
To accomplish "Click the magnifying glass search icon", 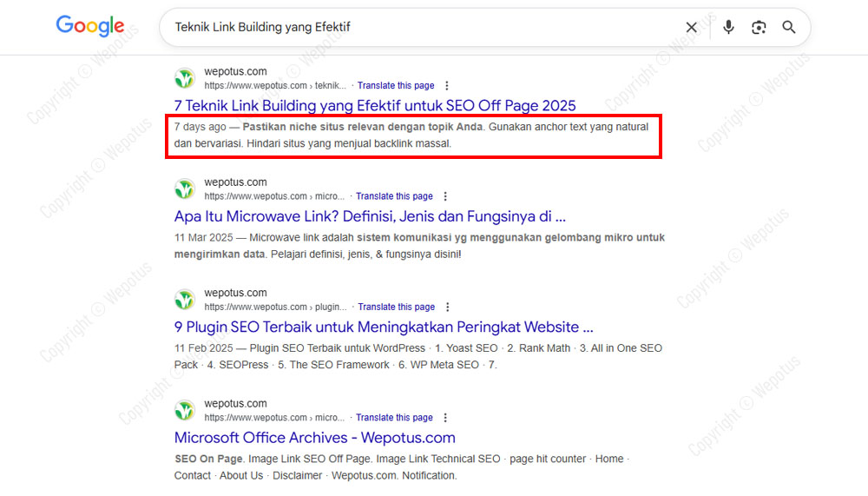I will 789,28.
